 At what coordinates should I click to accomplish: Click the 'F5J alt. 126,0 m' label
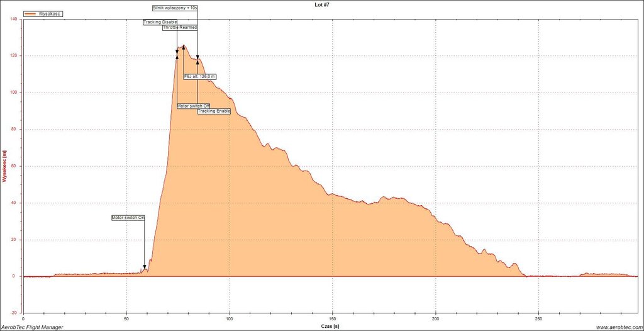(x=199, y=77)
